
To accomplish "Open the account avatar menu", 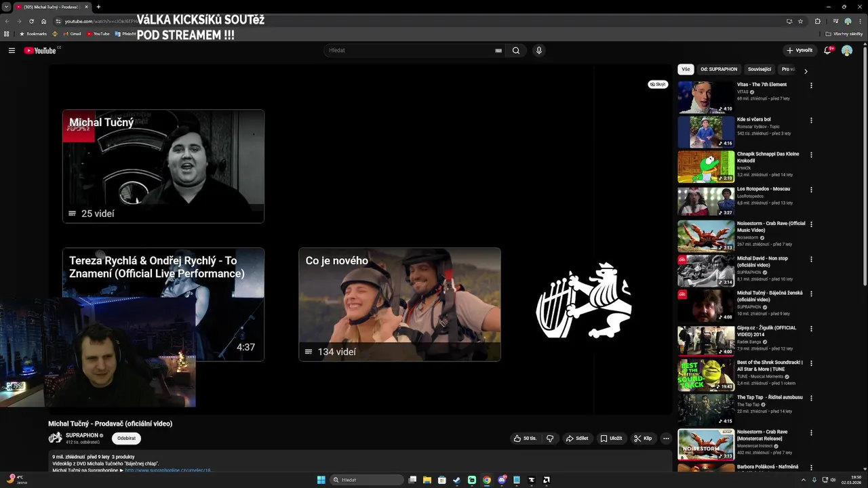I will 847,50.
